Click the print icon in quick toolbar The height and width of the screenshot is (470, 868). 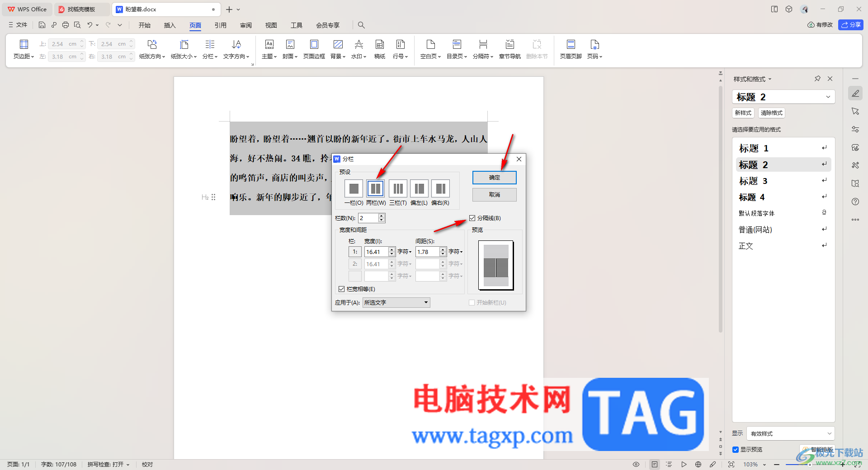[x=66, y=25]
